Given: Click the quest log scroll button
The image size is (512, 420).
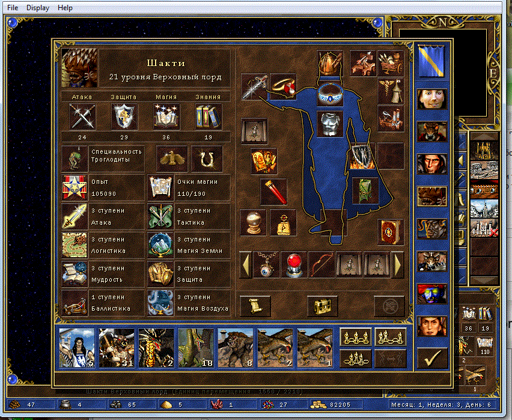Looking at the screenshot, I should tap(256, 306).
